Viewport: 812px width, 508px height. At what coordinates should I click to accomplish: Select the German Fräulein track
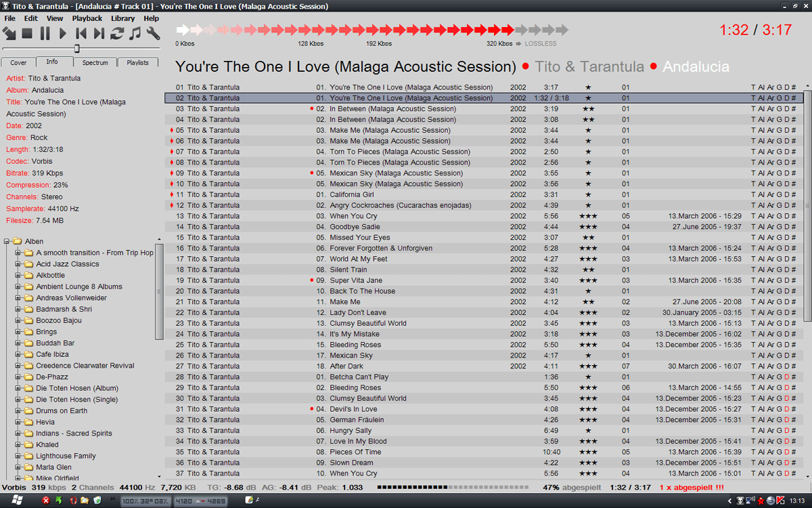[x=483, y=420]
